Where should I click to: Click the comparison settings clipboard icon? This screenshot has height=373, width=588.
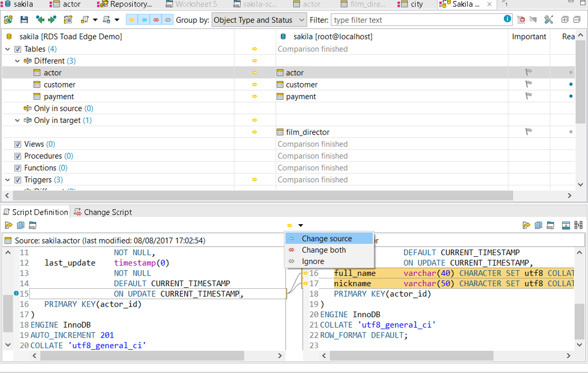pos(68,19)
